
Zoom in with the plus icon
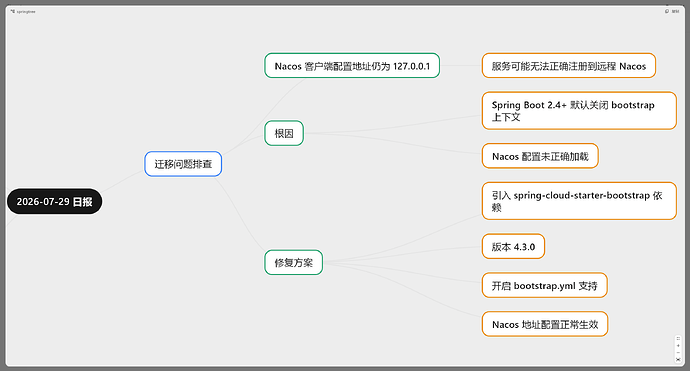678,345
